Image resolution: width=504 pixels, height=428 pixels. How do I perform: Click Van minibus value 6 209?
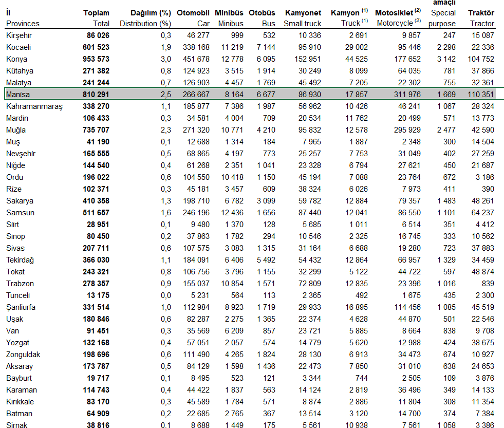tap(234, 331)
